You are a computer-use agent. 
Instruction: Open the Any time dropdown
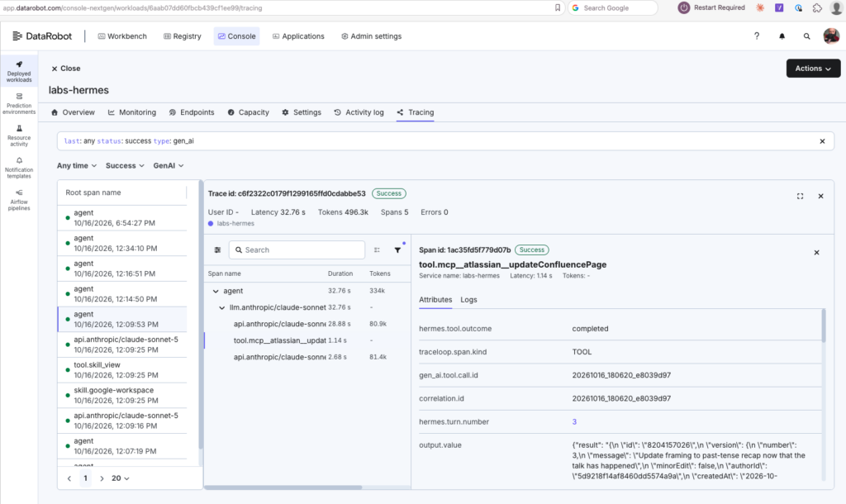click(x=77, y=166)
